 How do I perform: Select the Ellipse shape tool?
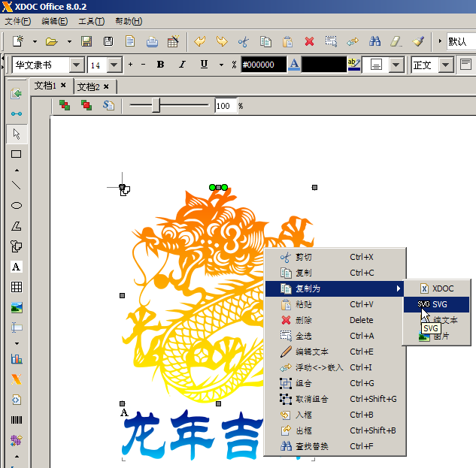17,205
